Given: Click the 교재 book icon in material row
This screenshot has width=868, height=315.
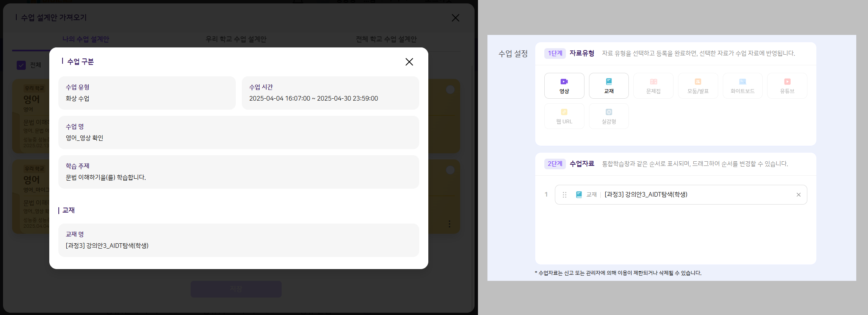Looking at the screenshot, I should coord(579,195).
